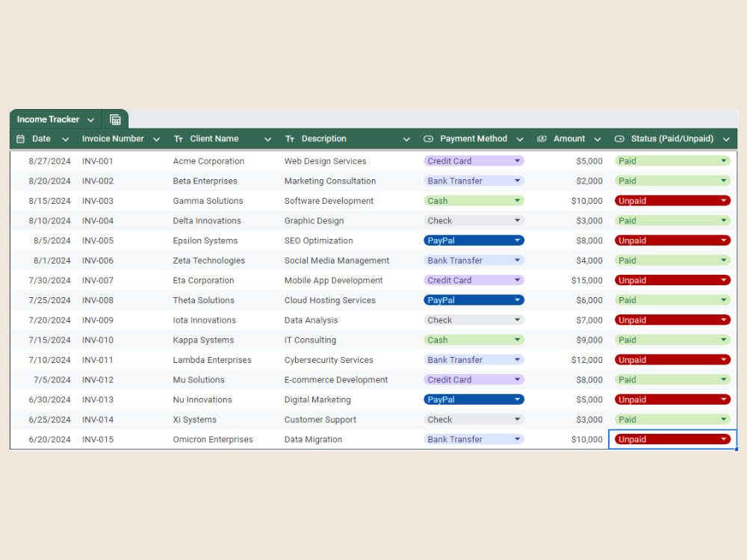Click the table view icon beside Income Tracker
The width and height of the screenshot is (747, 560).
115,119
